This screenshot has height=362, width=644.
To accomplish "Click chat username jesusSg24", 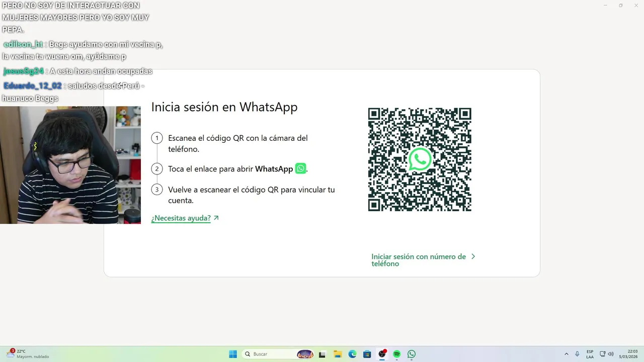I will (x=24, y=71).
